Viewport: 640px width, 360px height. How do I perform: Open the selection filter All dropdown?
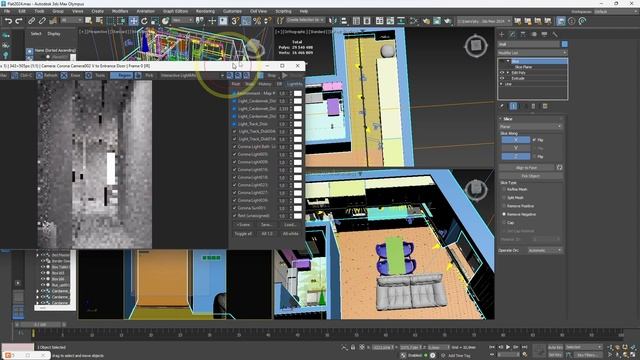pos(71,20)
